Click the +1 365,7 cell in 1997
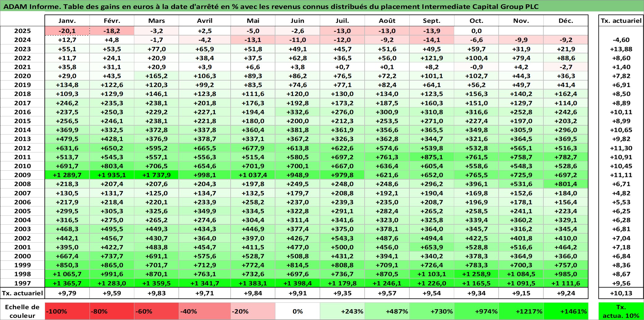This screenshot has height=320, width=644. click(67, 283)
